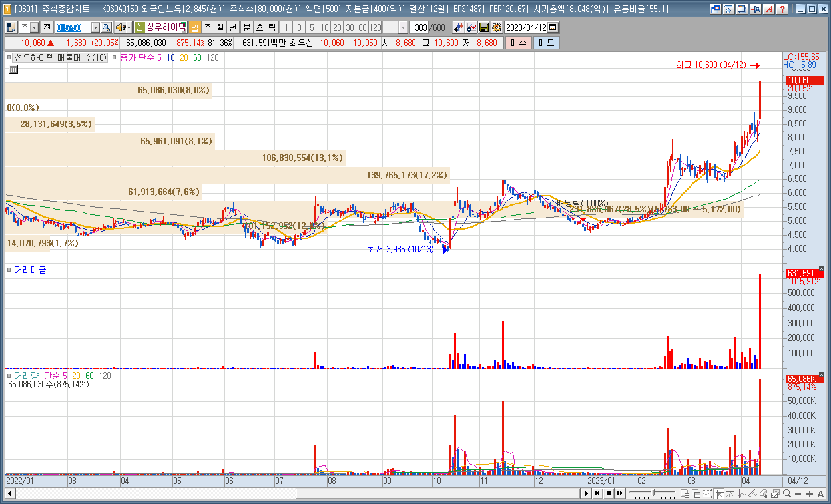This screenshot has height=504, width=831.
Task: Select the 일 daily period toggle
Action: [194, 27]
